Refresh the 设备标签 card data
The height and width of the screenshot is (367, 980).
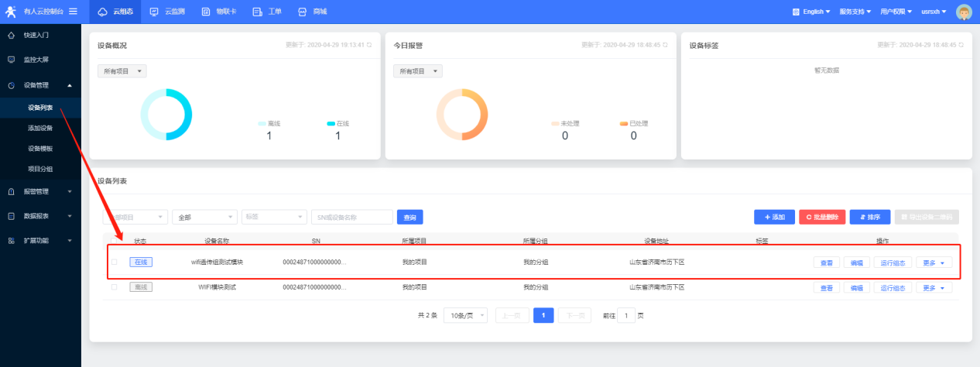[x=961, y=45]
